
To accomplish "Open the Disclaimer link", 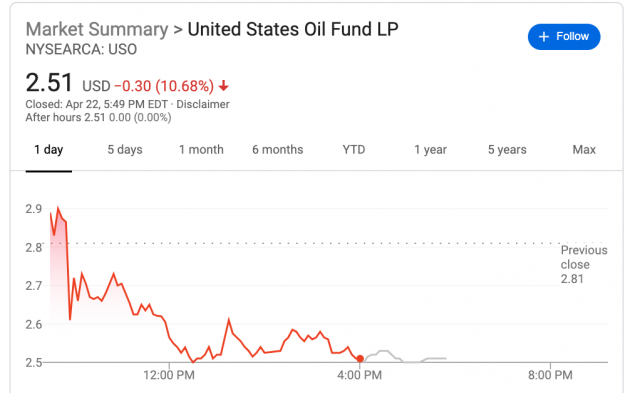I will (x=202, y=104).
